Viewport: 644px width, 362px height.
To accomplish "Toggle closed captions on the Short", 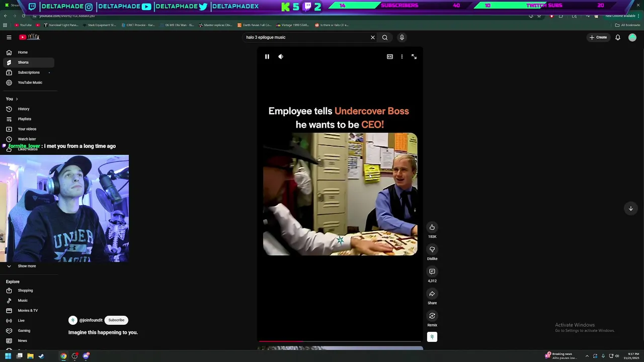I will (389, 57).
